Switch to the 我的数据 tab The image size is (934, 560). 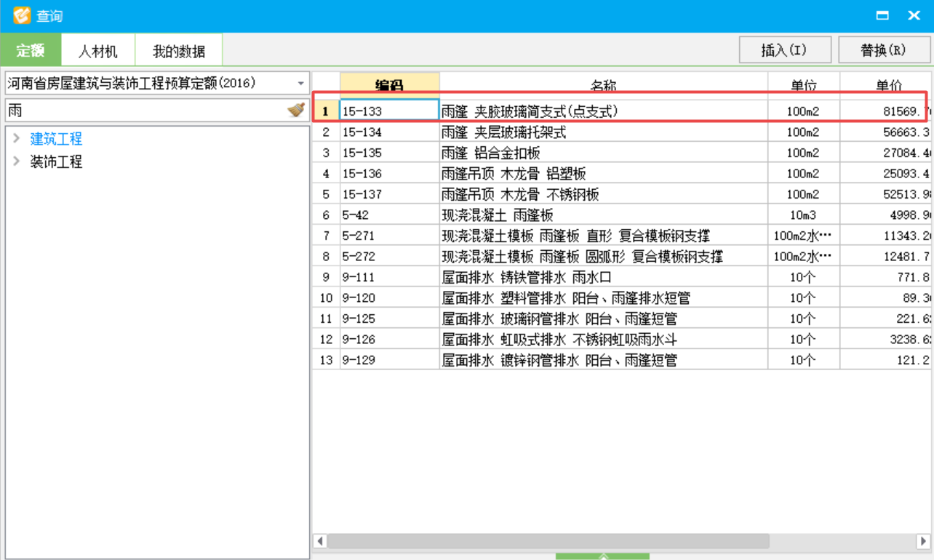(179, 51)
